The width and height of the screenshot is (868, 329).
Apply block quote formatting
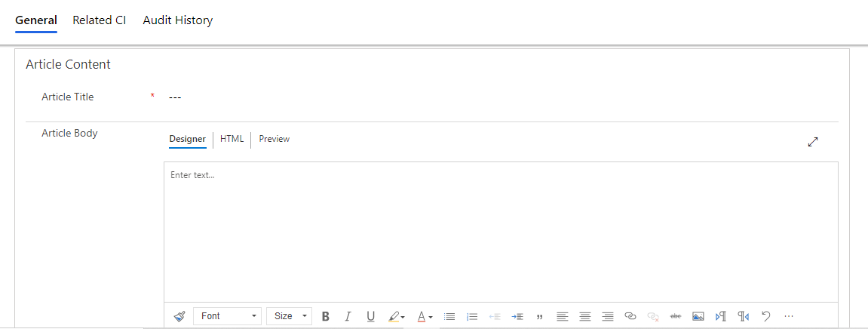click(540, 316)
